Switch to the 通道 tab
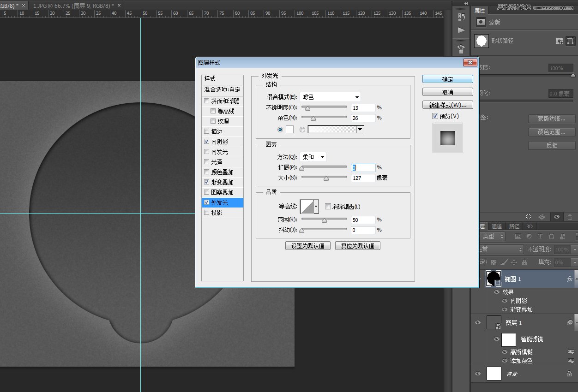Image resolution: width=578 pixels, height=392 pixels. coord(497,226)
